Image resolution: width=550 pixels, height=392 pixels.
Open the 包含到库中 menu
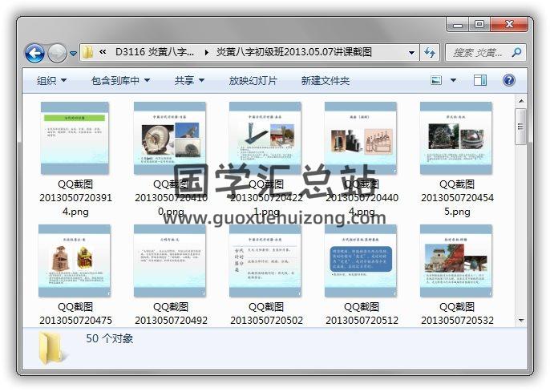tap(120, 81)
